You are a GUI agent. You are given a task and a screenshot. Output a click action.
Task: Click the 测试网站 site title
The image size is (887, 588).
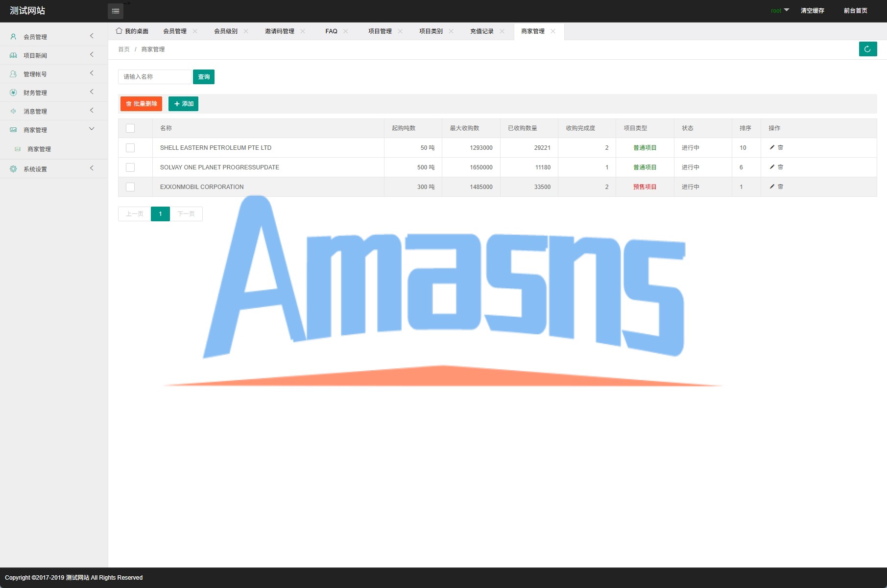[x=27, y=11]
